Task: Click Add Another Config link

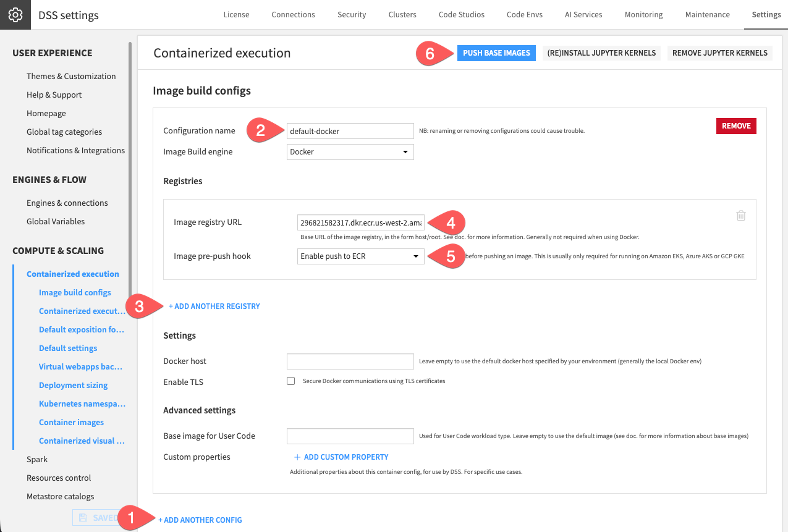Action: pyautogui.click(x=200, y=520)
